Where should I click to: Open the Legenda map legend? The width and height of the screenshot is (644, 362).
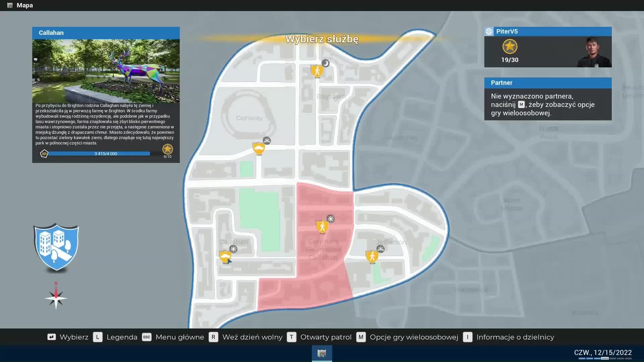click(116, 337)
